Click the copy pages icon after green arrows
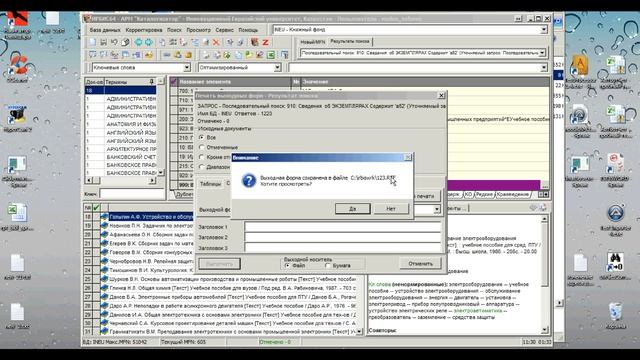Viewport: 640px width, 360px height. click(x=162, y=42)
